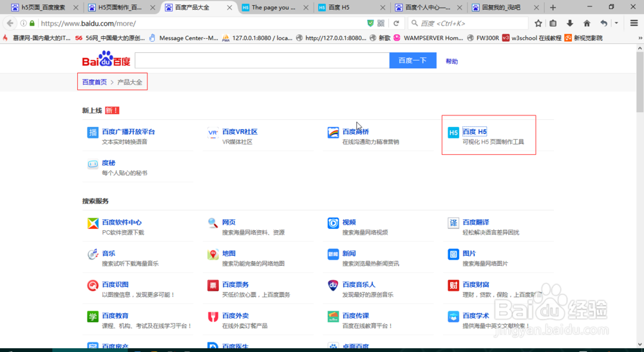644x352 pixels.
Task: Click the 百度 Ctrl+K browser search box
Action: 468,23
